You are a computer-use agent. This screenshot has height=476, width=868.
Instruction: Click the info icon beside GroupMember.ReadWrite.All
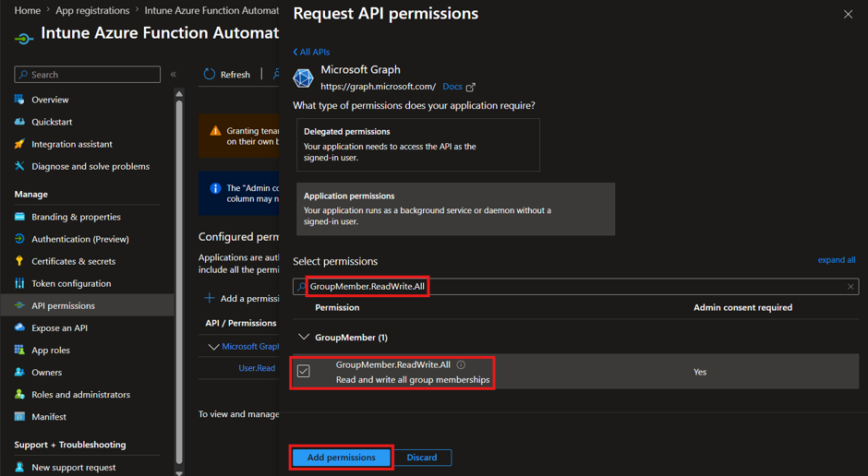click(461, 365)
